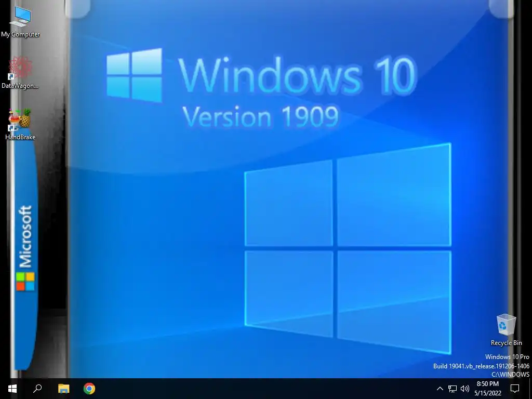Click the 'HandBrake' label text
Viewport: 532px width, 399px height.
click(x=20, y=137)
